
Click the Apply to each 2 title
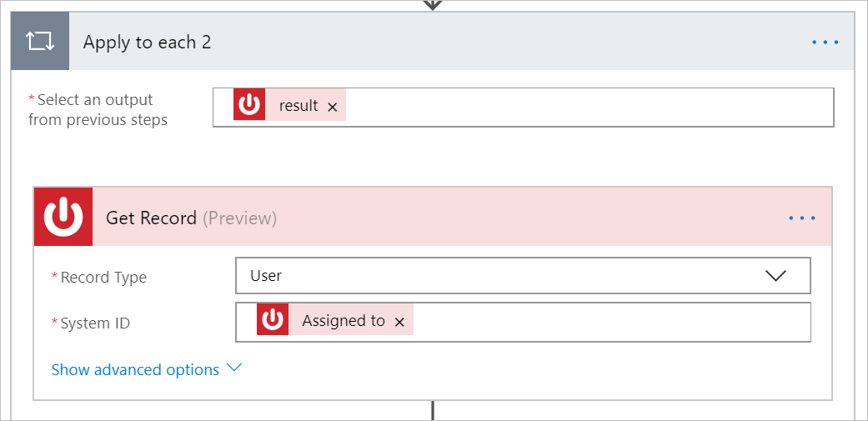[x=147, y=43]
